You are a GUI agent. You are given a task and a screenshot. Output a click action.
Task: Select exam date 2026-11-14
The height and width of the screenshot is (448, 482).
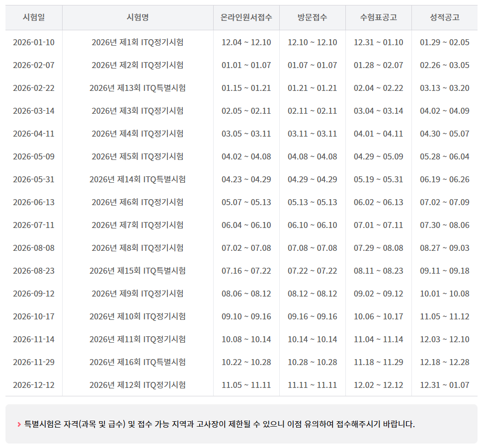[x=34, y=339]
